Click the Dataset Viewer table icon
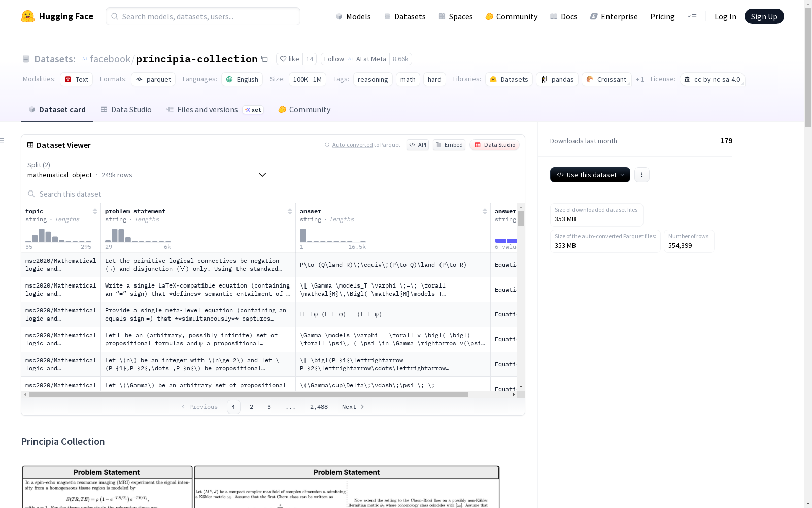 tap(30, 145)
